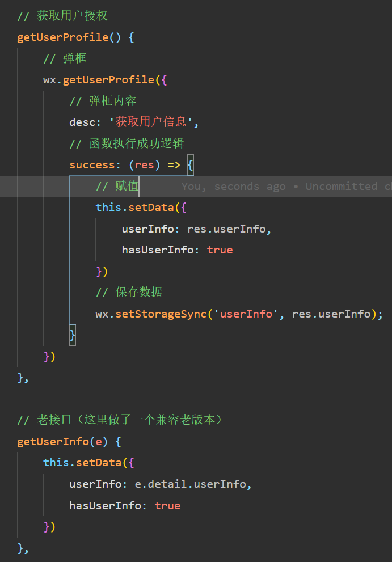Click the "// 函数执行成功逻辑" comment
The image size is (392, 562).
[127, 144]
